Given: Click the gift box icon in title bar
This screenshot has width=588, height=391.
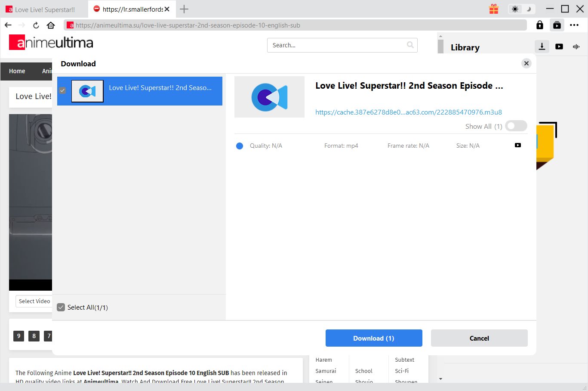Looking at the screenshot, I should 494,9.
